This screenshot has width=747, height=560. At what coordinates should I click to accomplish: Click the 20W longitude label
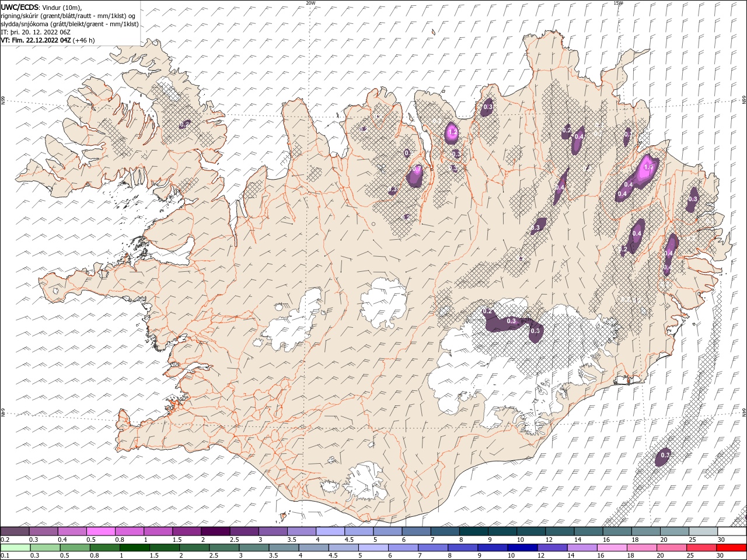[x=310, y=3]
